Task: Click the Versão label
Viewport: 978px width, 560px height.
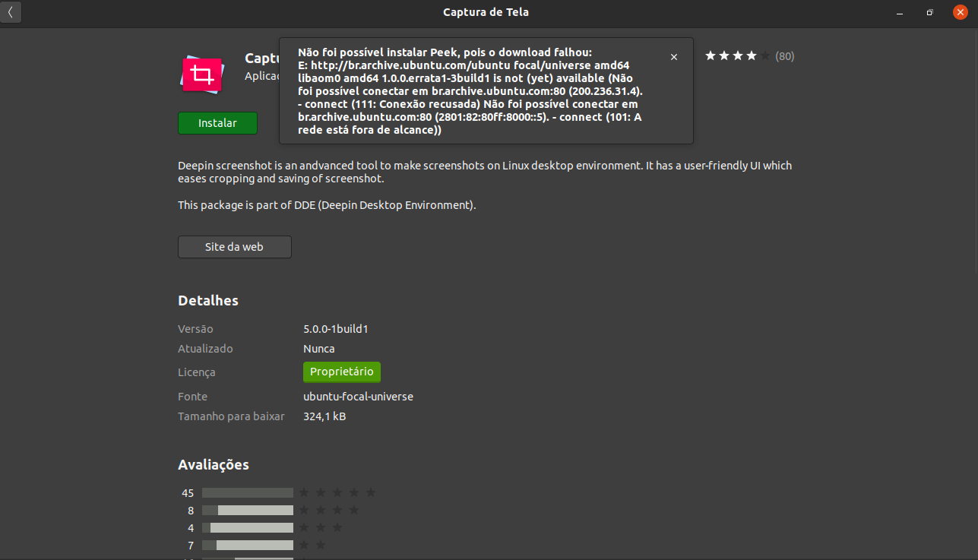Action: [x=195, y=329]
